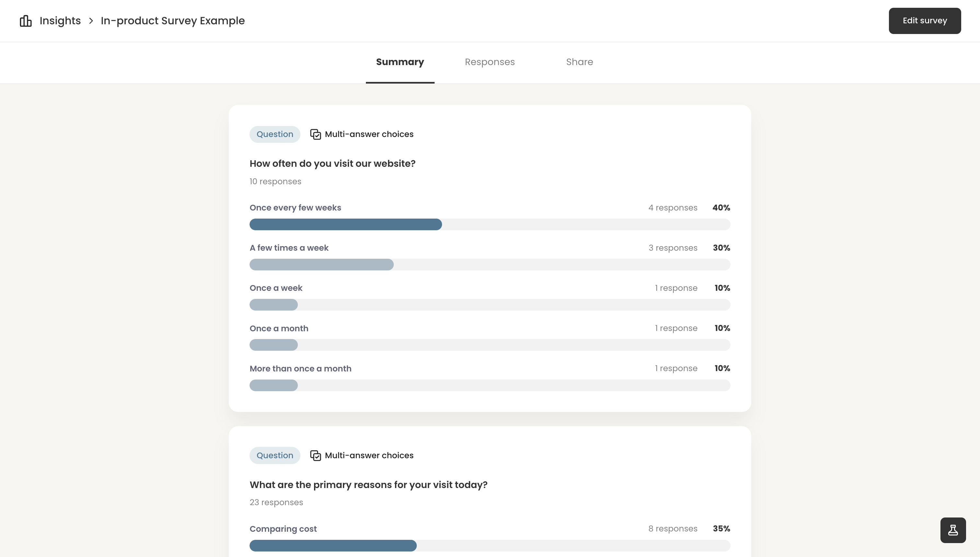Click 'Once a week' label
Screen dimensions: 980x557
[x=275, y=288]
